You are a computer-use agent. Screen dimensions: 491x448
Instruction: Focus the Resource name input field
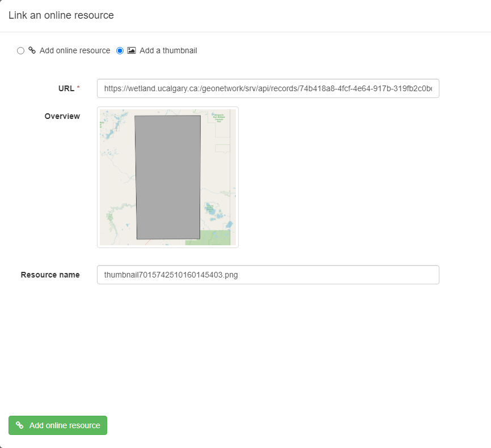[x=268, y=275]
